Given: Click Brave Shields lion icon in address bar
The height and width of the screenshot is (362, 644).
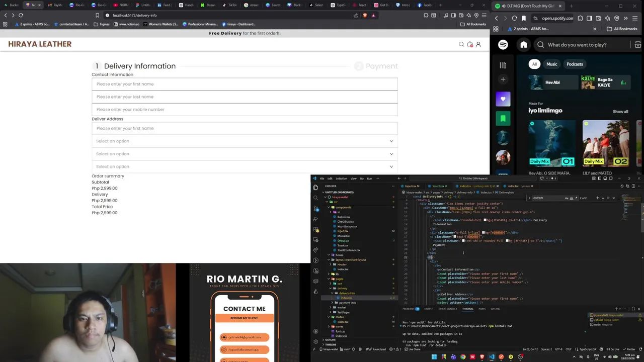Looking at the screenshot, I should coord(365,15).
